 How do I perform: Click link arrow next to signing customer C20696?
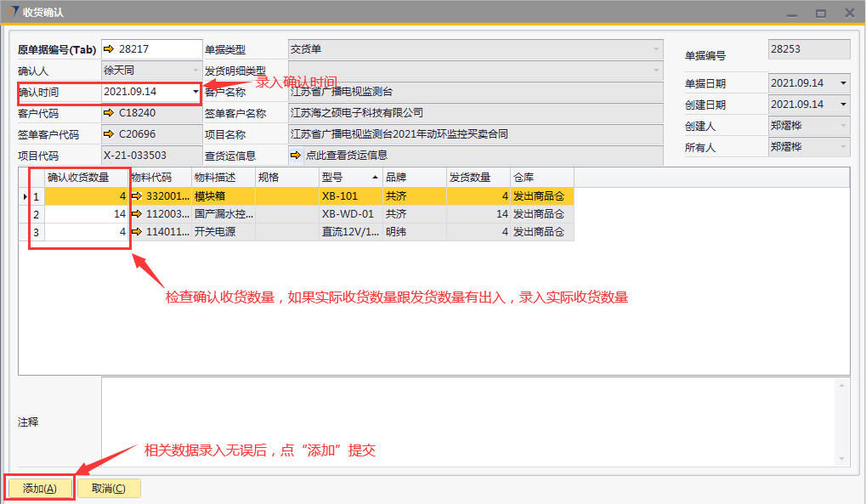click(109, 134)
